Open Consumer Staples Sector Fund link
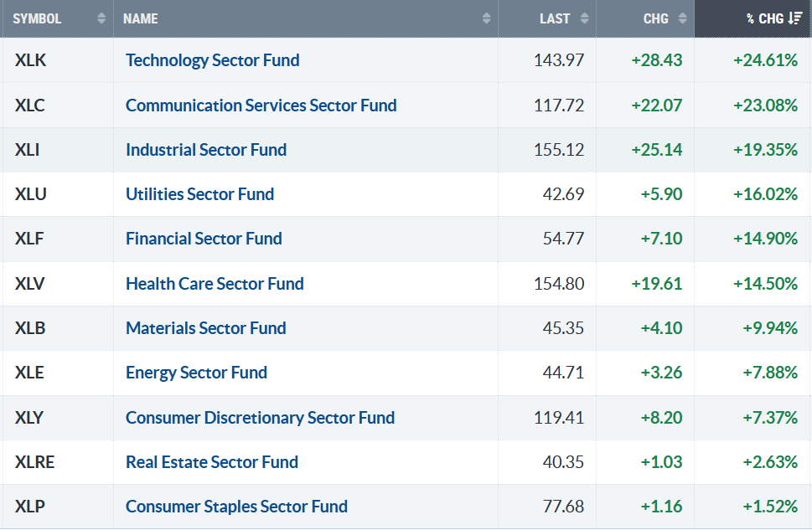 coord(236,507)
